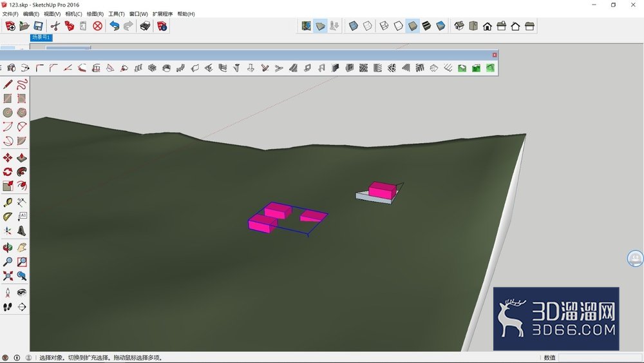This screenshot has height=363, width=644.
Task: Click the Save floppy disk icon
Action: click(x=38, y=26)
